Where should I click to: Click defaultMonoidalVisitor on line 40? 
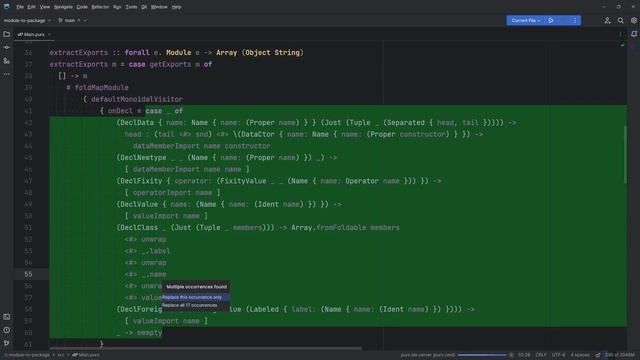137,99
